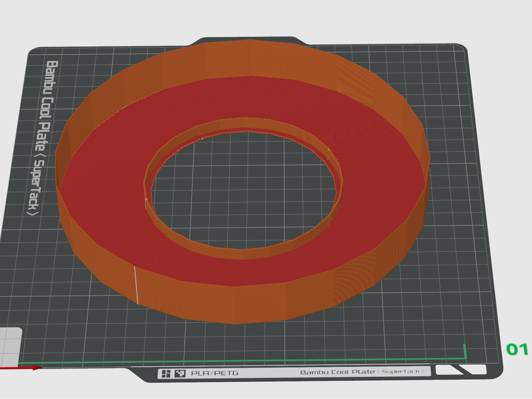Click the QR-style code icon beside PLA/PETG
This screenshot has width=532, height=399.
pyautogui.click(x=180, y=373)
